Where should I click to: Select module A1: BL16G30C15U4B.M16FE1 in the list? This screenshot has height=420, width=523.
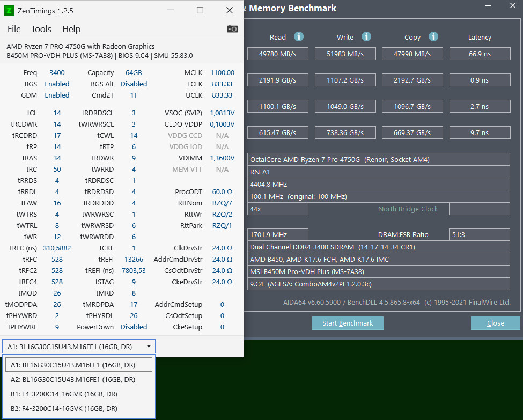(x=79, y=365)
